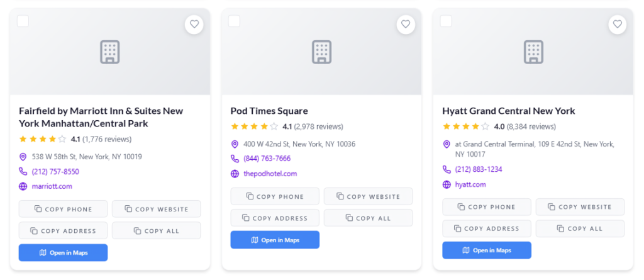The image size is (644, 280).
Task: Visit thepodhotel.com website link
Action: click(270, 174)
